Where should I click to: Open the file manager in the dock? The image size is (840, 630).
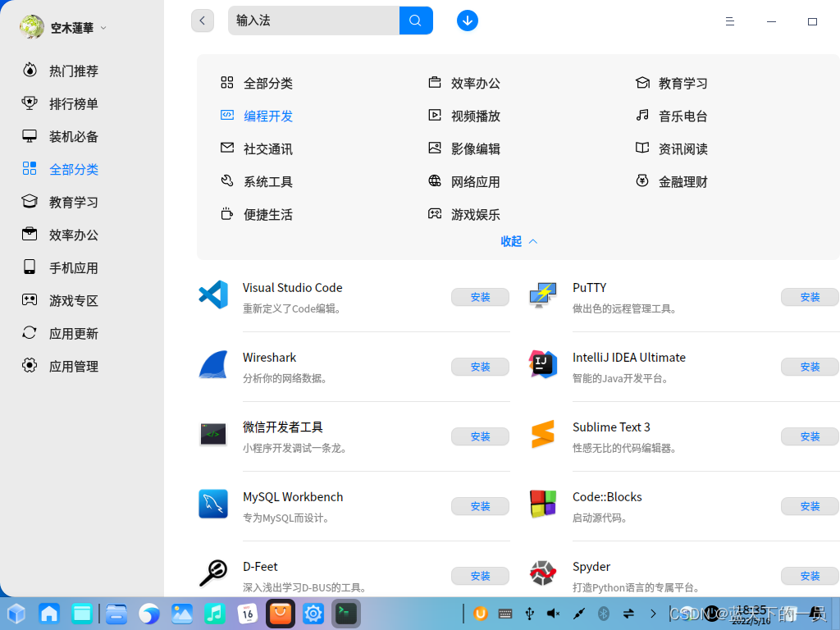pos(116,614)
